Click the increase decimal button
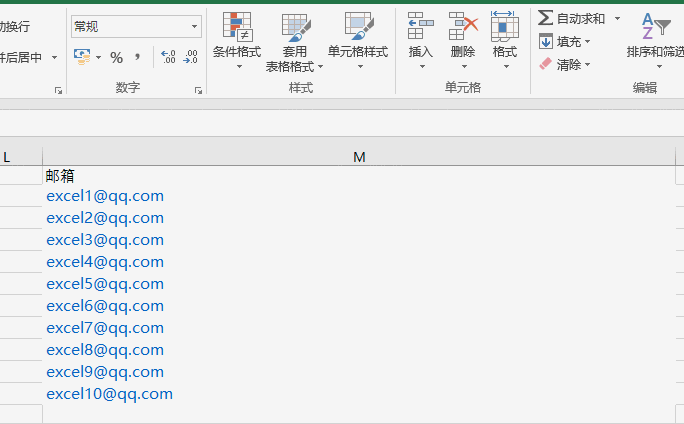684x424 pixels. pyautogui.click(x=167, y=57)
